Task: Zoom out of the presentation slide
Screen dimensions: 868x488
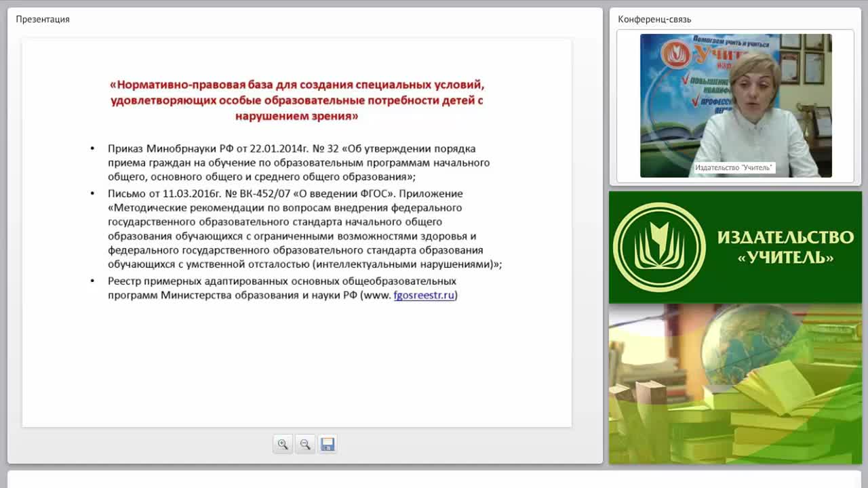Action: tap(305, 445)
